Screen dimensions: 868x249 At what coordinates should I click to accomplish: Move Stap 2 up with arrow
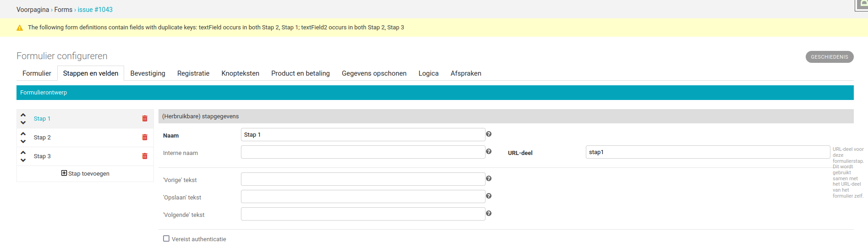tap(23, 134)
